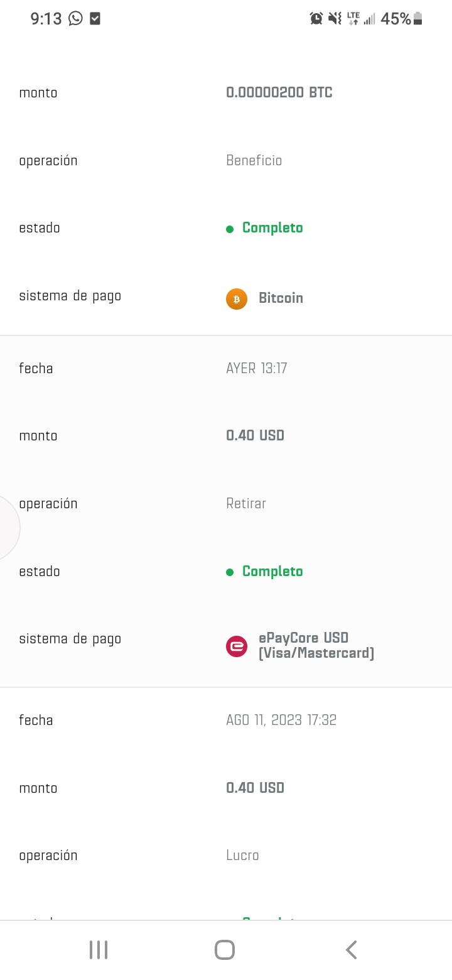Tap the AYER 13:17 date entry
The image size is (452, 980).
pos(257,369)
